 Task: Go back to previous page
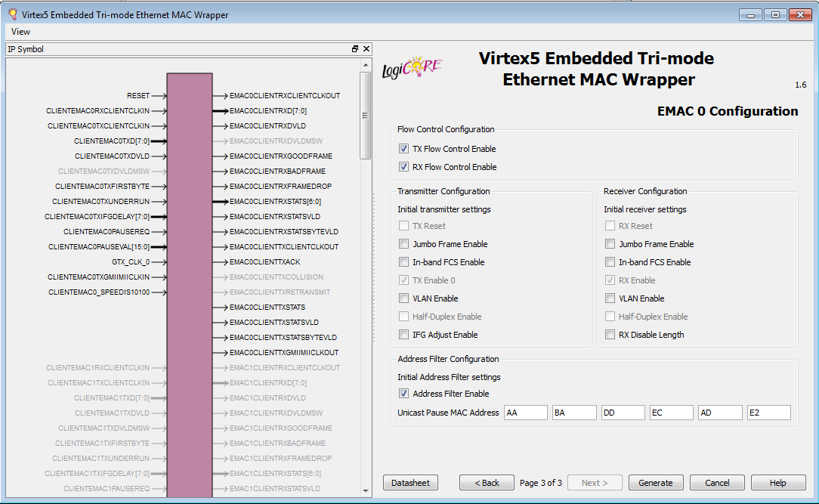[x=487, y=483]
